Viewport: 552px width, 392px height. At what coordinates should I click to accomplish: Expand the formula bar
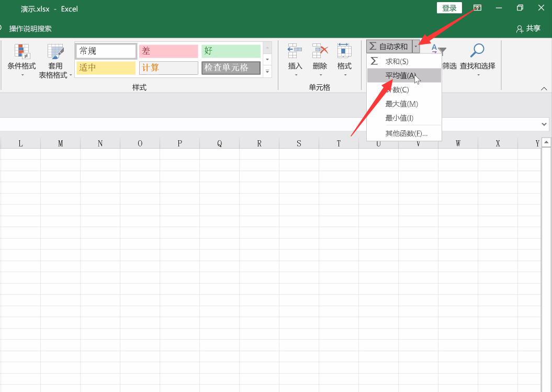click(544, 124)
